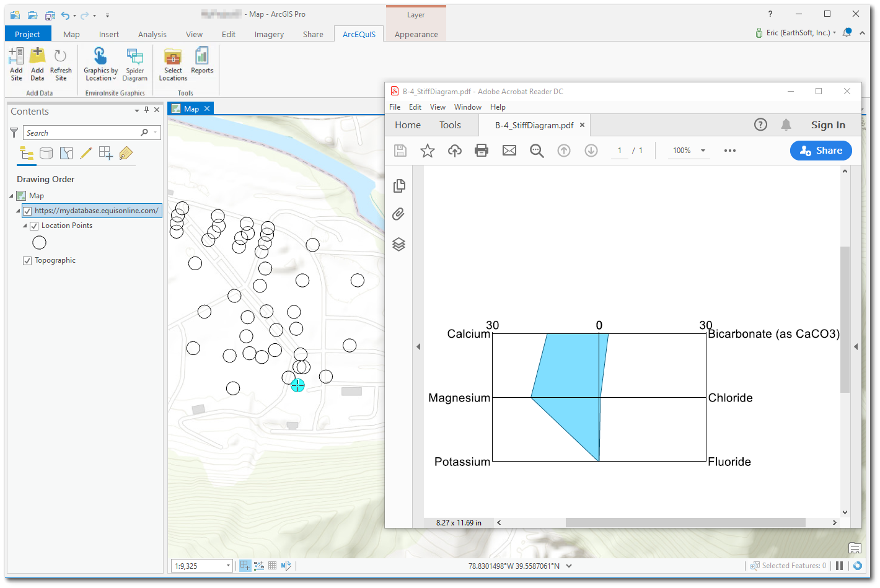Click the List By Data Source icon
The width and height of the screenshot is (880, 588).
(x=46, y=153)
